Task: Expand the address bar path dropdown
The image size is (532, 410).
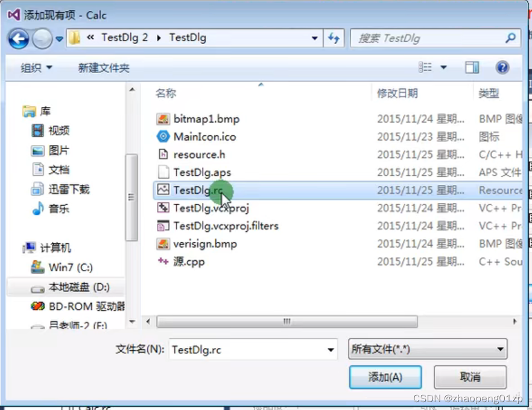Action: coord(314,38)
